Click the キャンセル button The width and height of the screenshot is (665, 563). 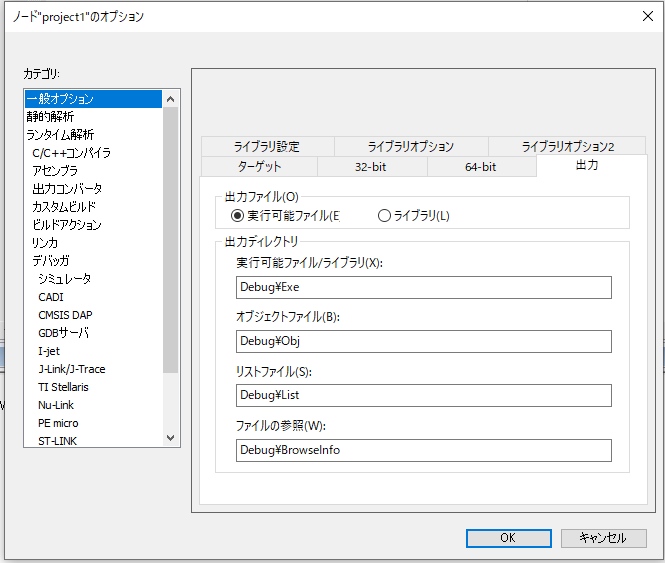(604, 538)
